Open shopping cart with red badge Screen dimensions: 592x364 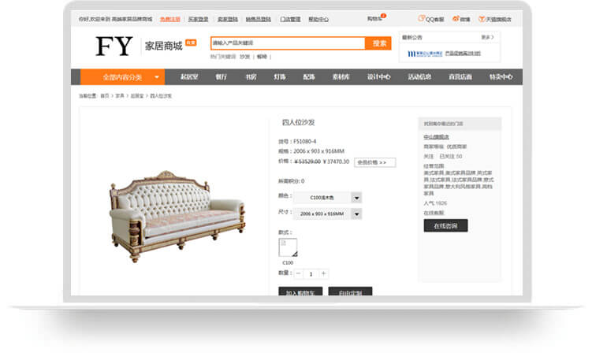pyautogui.click(x=376, y=18)
